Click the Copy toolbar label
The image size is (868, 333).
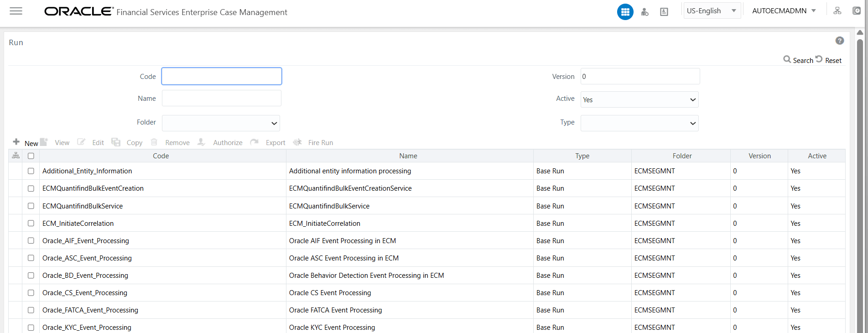pyautogui.click(x=135, y=143)
